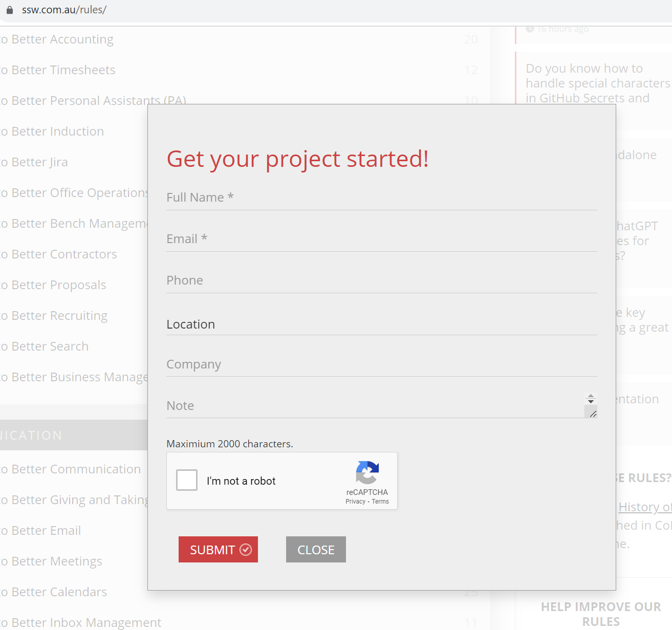The image size is (672, 630).
Task: Open the Better Timesheets rules page
Action: coord(57,70)
